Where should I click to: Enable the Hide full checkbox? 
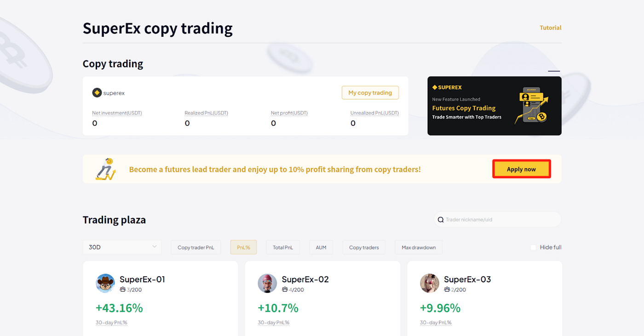pos(534,247)
